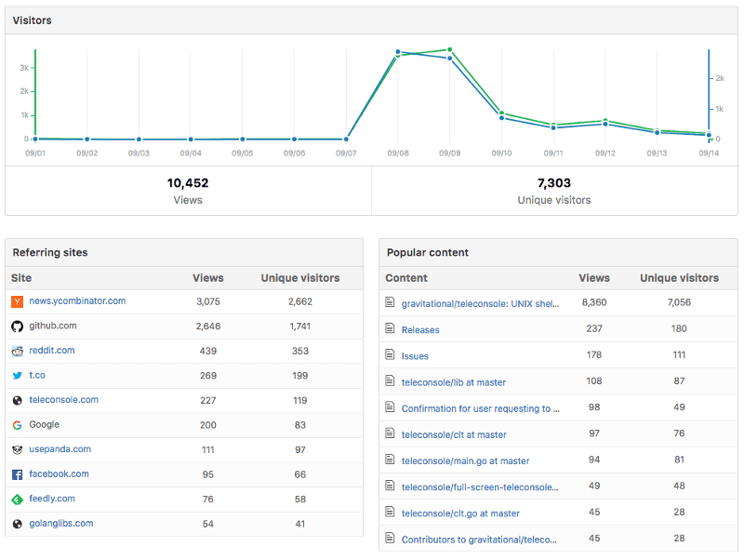Open teleconsole/lib at master link

454,382
